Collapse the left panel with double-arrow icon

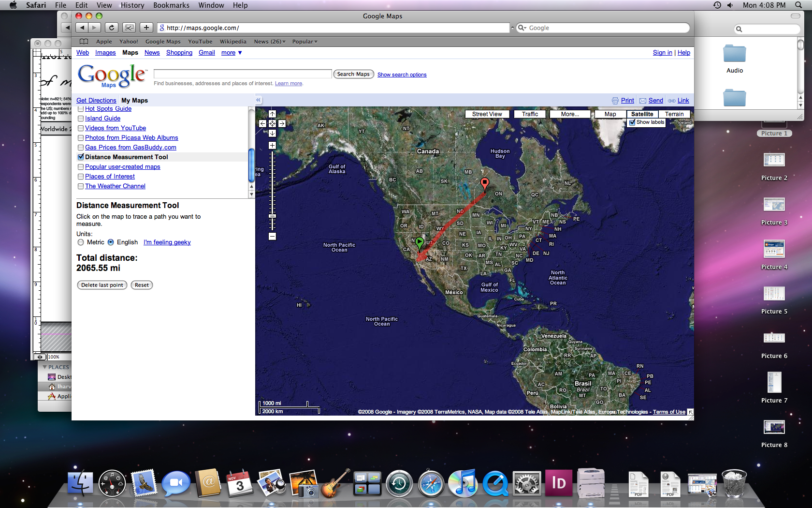click(258, 100)
